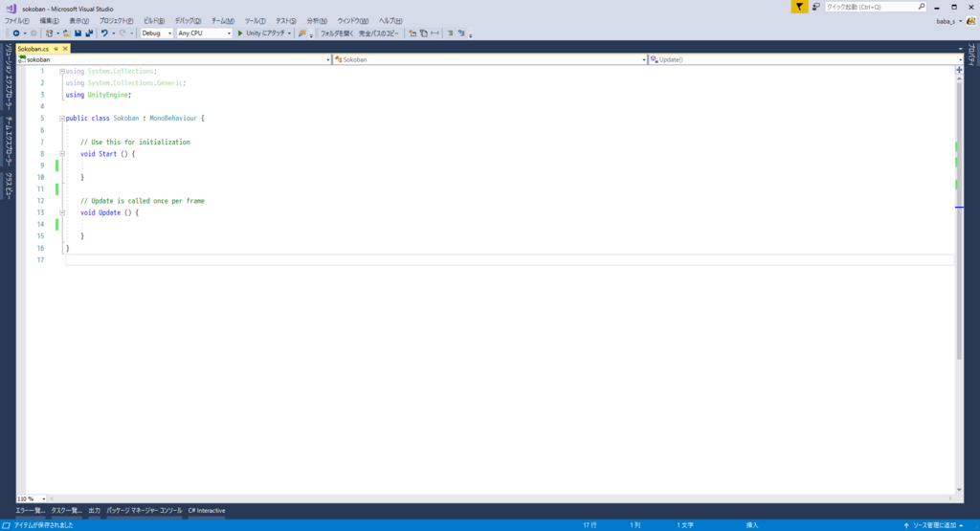Click the Visual Studio logo icon

[11, 8]
